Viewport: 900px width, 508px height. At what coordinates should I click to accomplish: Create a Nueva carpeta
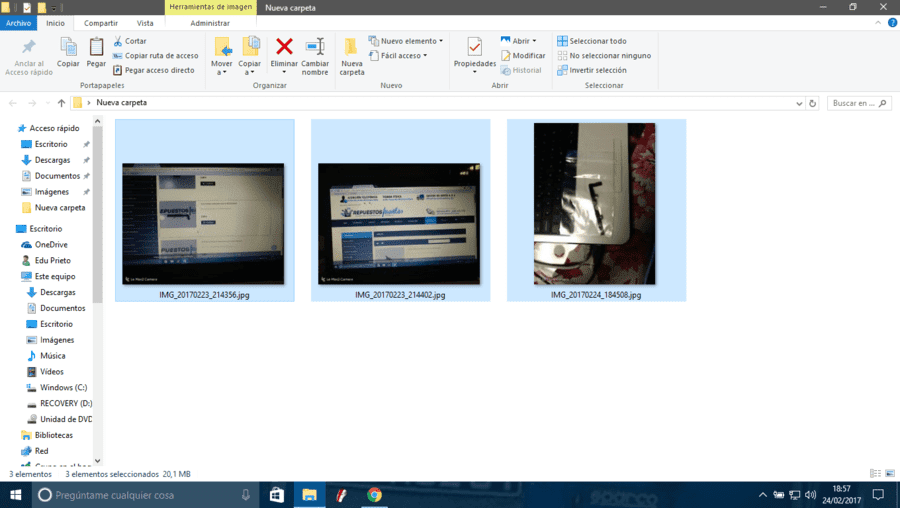[352, 57]
